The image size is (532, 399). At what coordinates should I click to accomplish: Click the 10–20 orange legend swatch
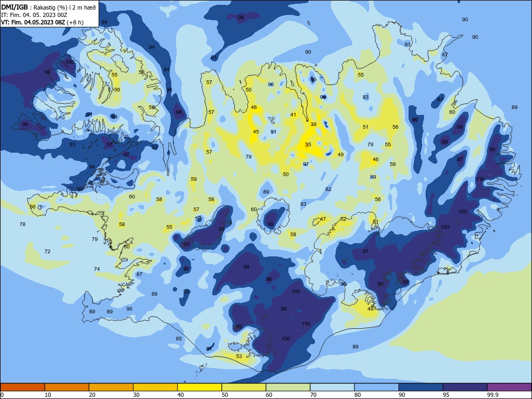pos(67,387)
